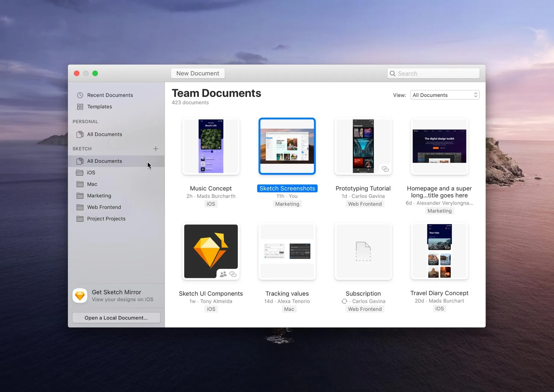This screenshot has width=554, height=392.
Task: Add a new project with the plus icon
Action: [x=156, y=149]
